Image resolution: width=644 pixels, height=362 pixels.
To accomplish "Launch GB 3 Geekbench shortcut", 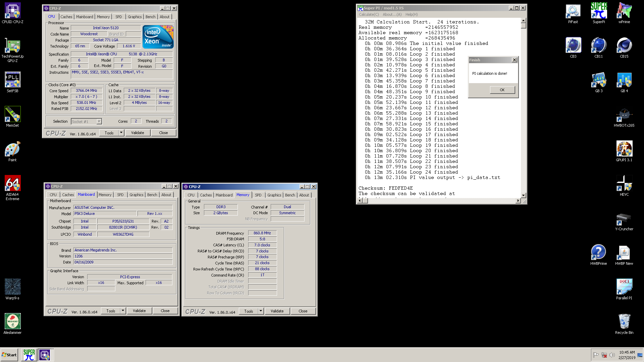I will (599, 82).
